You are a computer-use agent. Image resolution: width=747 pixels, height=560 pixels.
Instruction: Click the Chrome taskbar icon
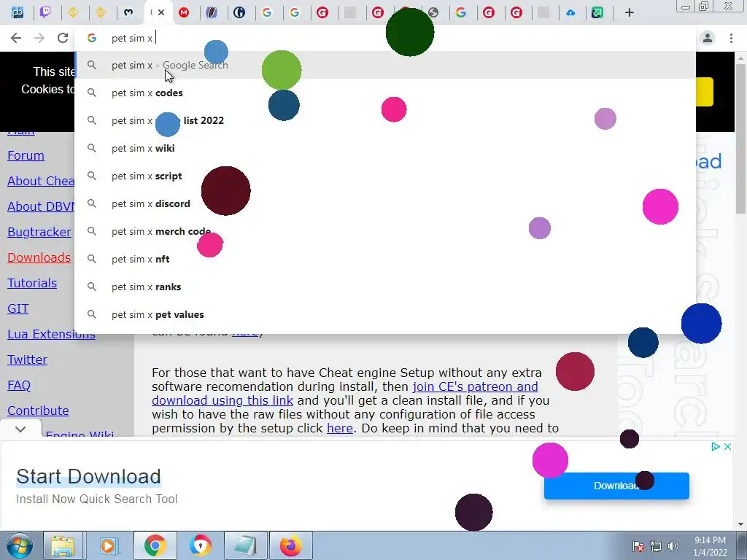(x=155, y=545)
